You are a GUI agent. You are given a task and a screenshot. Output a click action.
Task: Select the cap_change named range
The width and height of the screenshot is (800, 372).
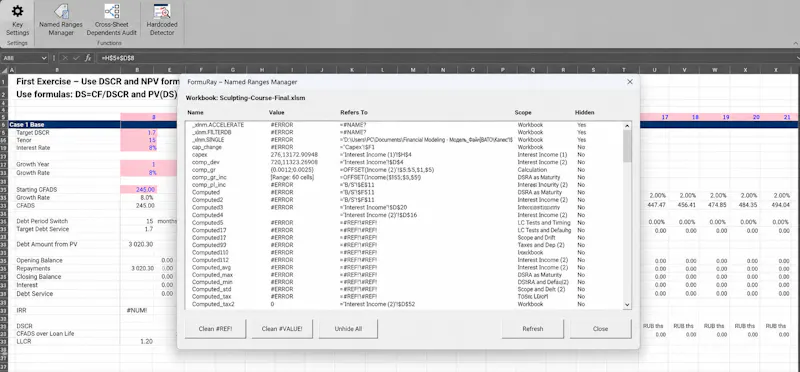404,147
